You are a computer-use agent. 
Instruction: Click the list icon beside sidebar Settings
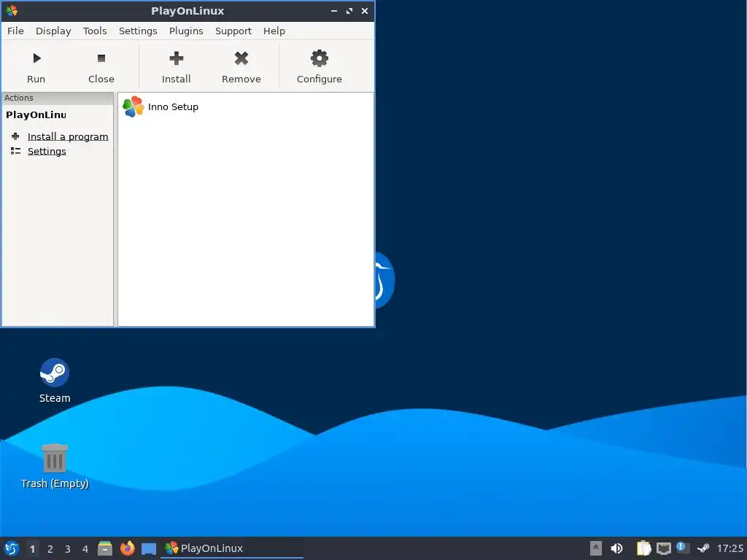(16, 151)
